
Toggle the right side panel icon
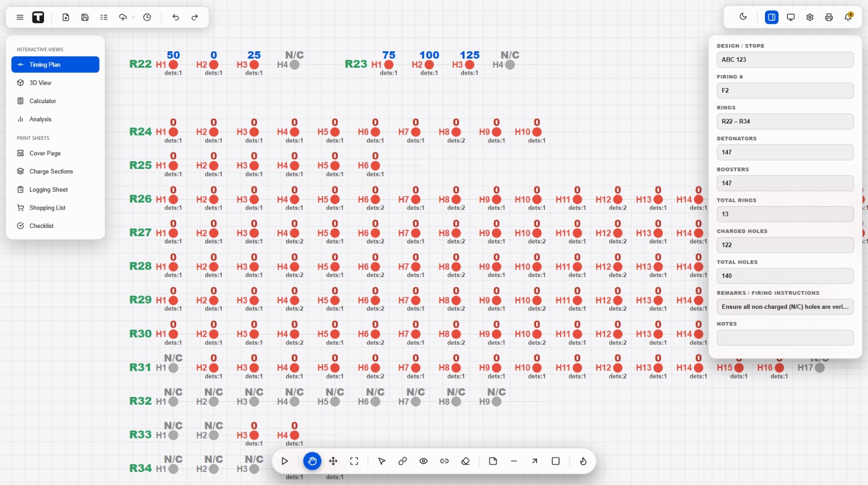[x=772, y=17]
